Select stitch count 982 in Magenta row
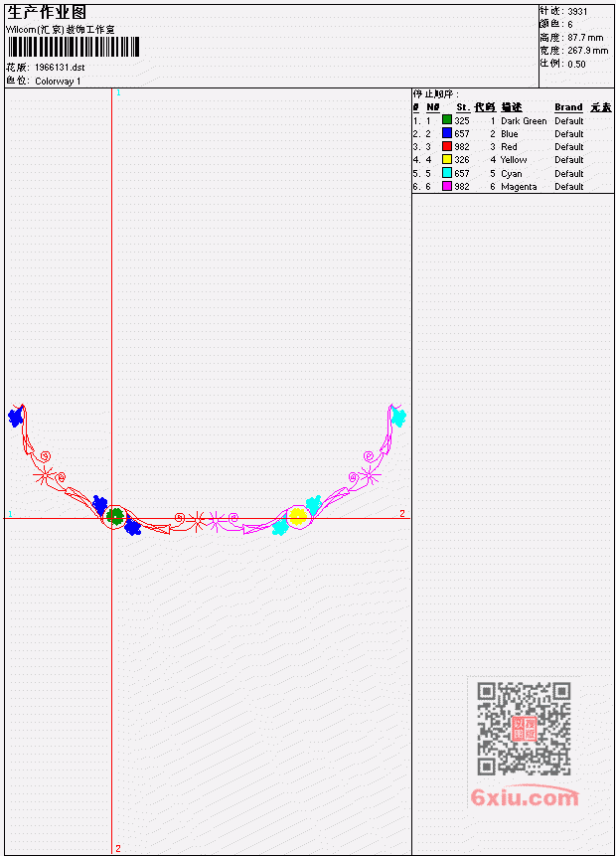 462,187
